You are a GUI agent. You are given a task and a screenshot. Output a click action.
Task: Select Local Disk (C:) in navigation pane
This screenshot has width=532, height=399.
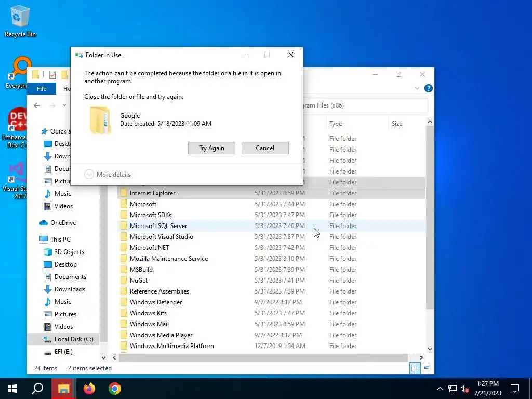click(x=63, y=339)
